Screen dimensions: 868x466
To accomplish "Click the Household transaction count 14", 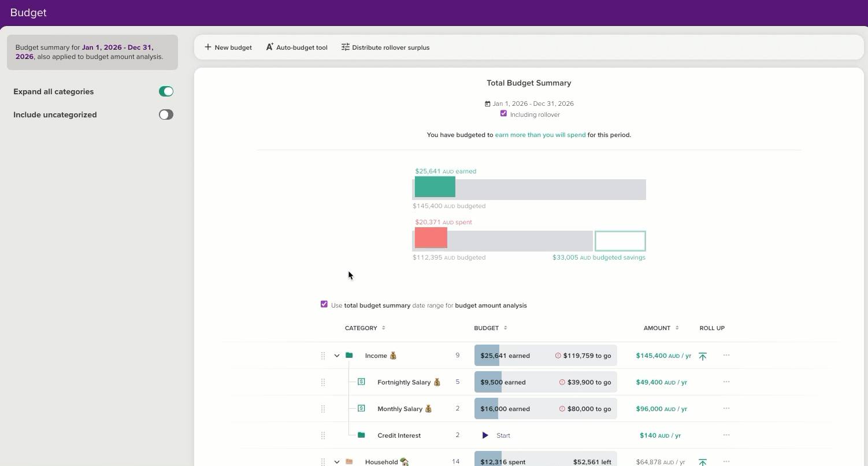I will tap(456, 461).
